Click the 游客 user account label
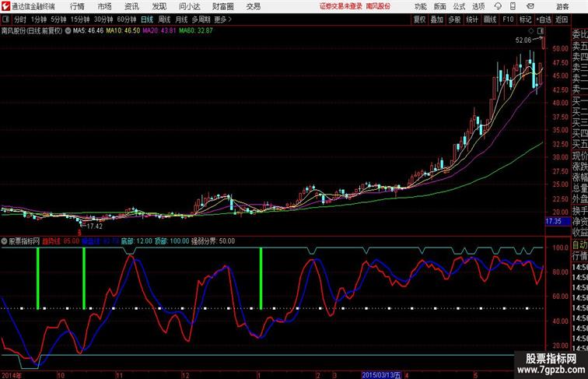588x379 pixels. tap(562, 6)
